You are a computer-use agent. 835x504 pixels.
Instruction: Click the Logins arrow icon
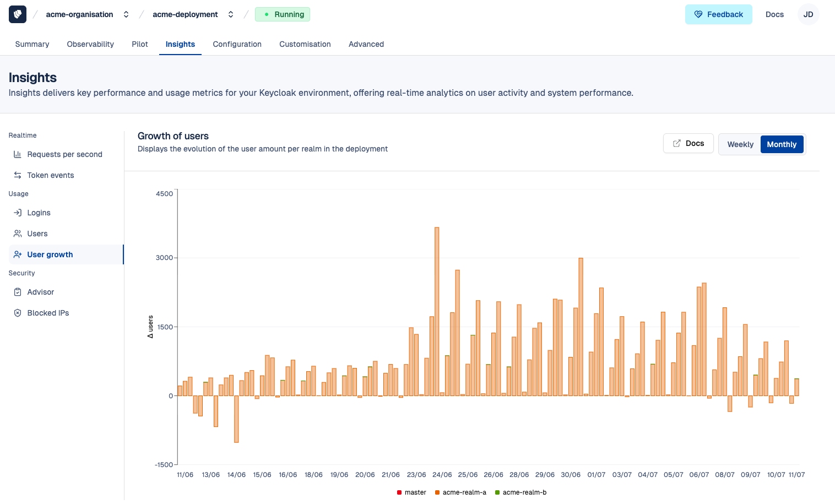pos(18,213)
